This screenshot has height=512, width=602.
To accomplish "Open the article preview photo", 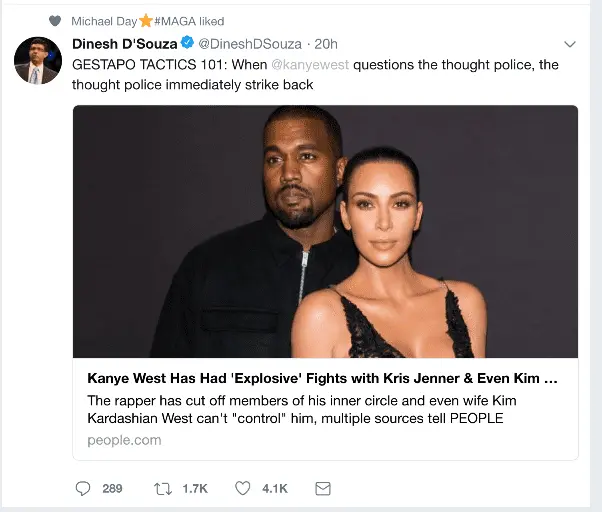I will (x=325, y=231).
